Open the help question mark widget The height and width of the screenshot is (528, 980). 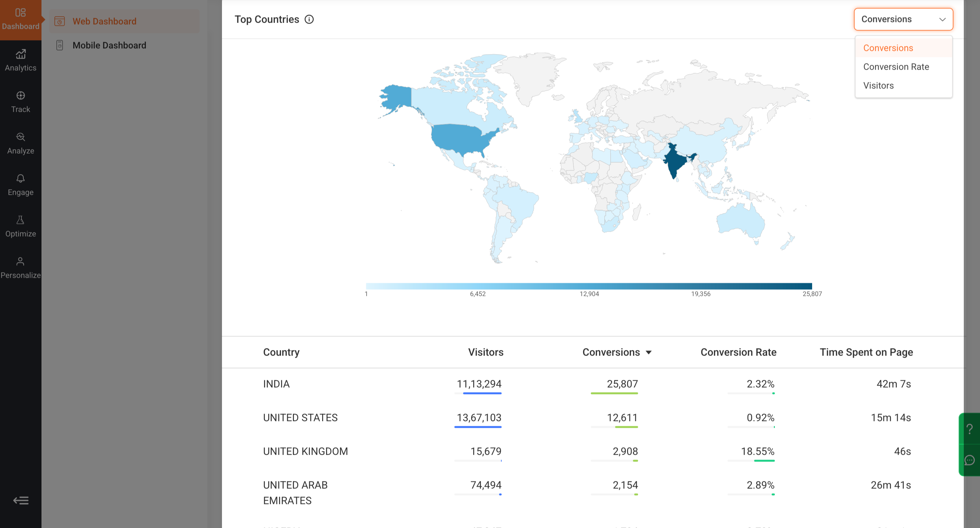[969, 429]
